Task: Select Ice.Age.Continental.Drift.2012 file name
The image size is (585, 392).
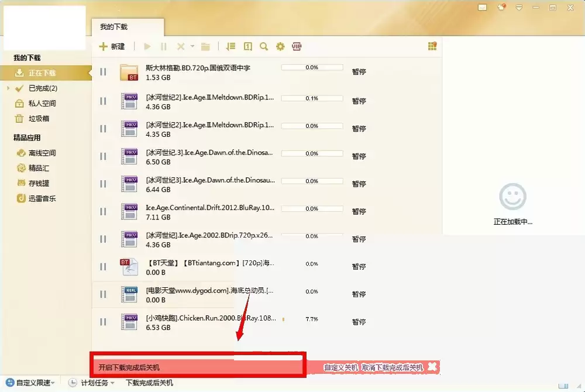Action: [210, 208]
